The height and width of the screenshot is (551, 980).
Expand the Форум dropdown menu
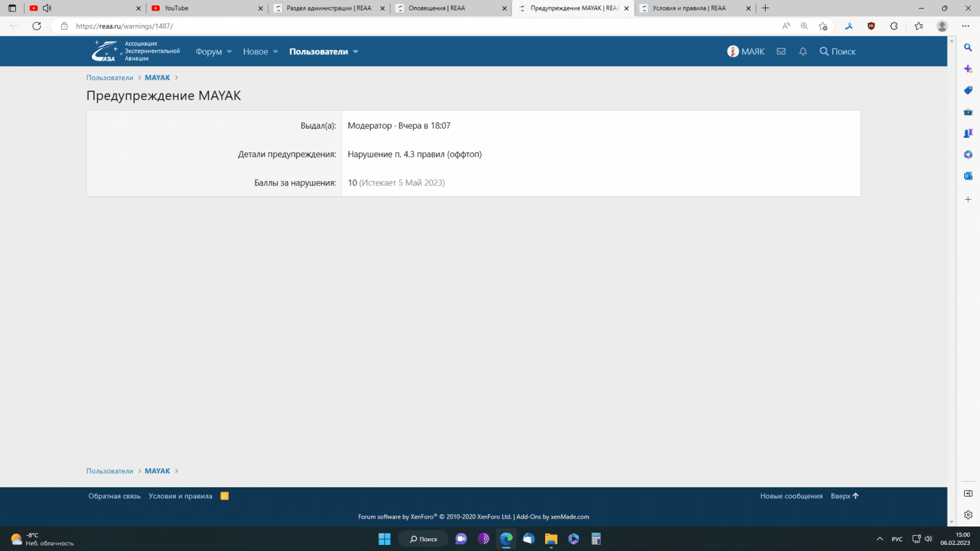(213, 51)
